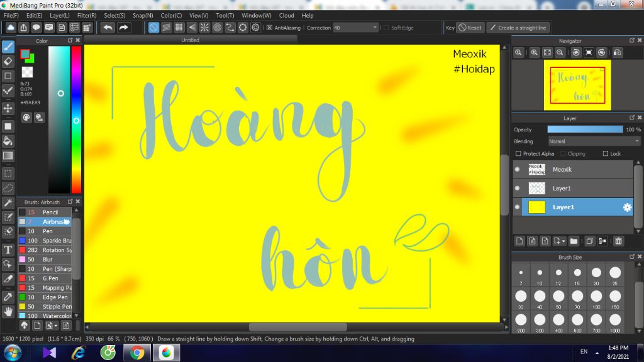This screenshot has width=644, height=362.
Task: Select the G Pen brush
Action: pos(45,278)
